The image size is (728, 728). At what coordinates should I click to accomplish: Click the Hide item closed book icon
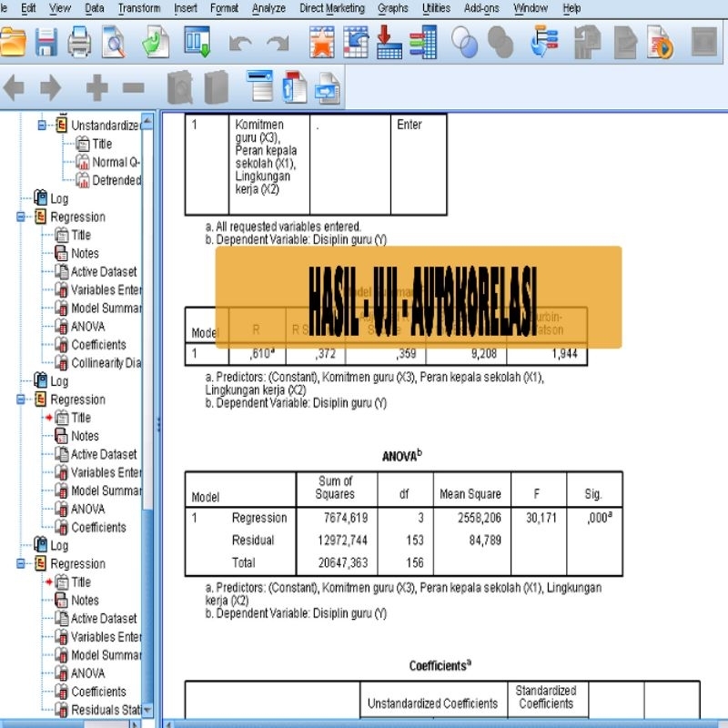(216, 87)
